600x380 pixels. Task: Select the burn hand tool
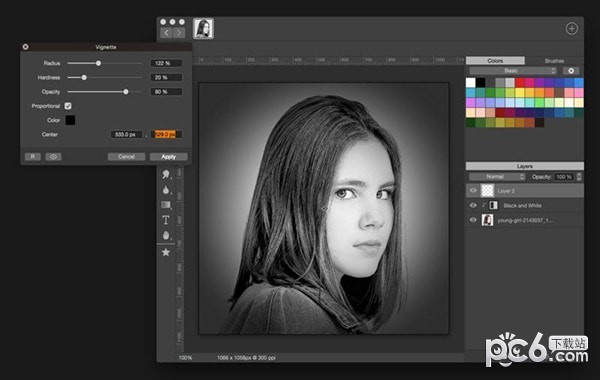tap(166, 235)
